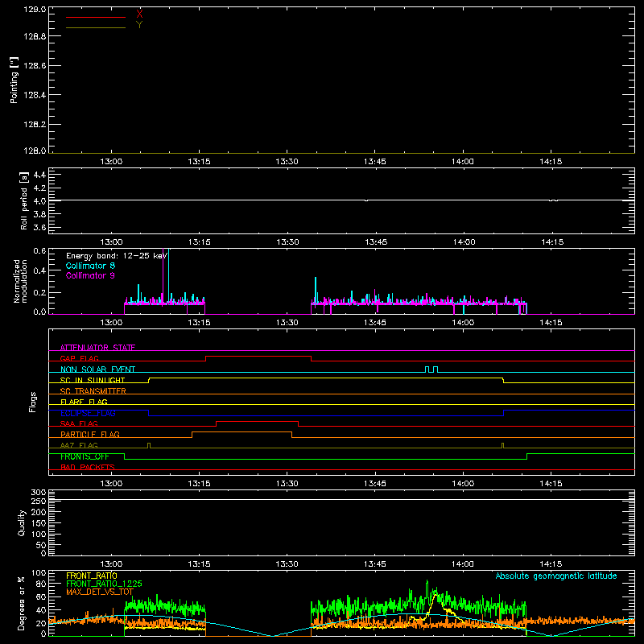Click the NON_SOLAR_EVENT double pulse near 13:55
This screenshot has height=644, width=644.
(x=431, y=369)
